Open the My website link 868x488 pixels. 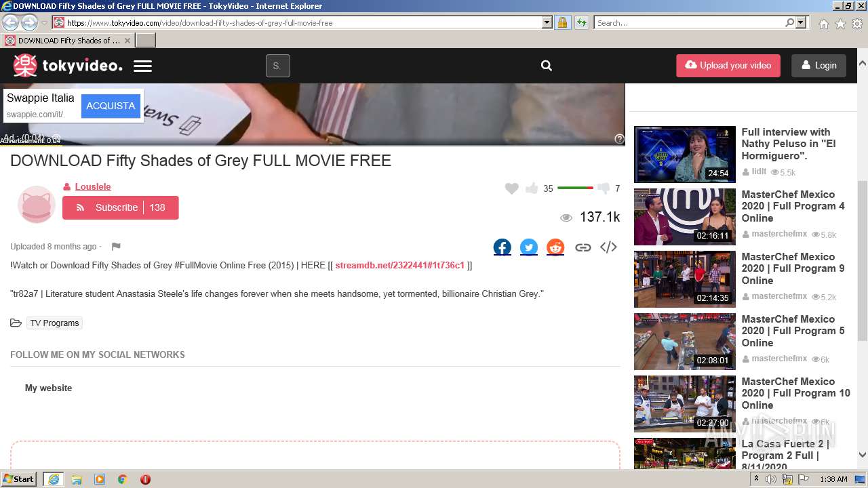click(48, 388)
